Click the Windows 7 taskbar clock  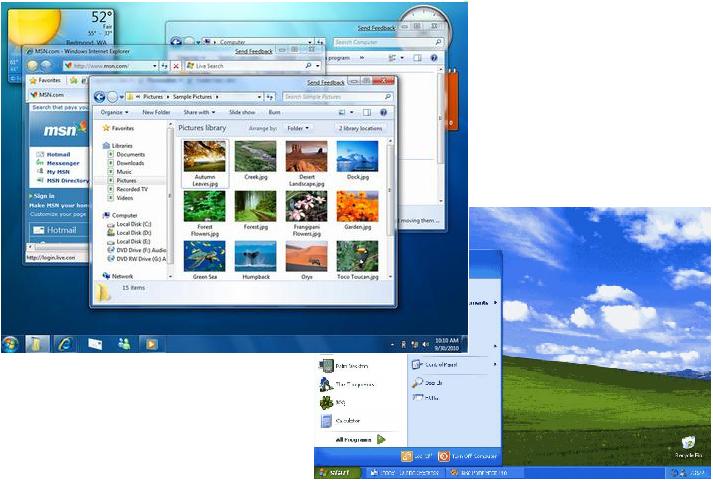pos(447,344)
